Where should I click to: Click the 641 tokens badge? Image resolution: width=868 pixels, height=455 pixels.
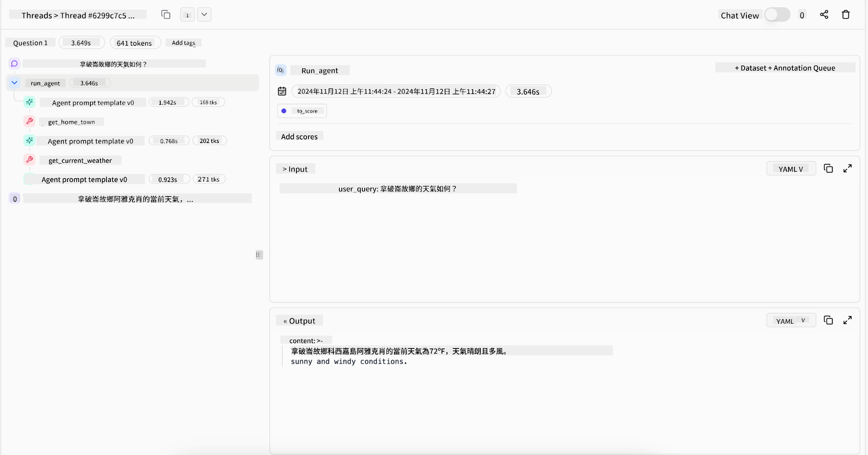pyautogui.click(x=135, y=43)
